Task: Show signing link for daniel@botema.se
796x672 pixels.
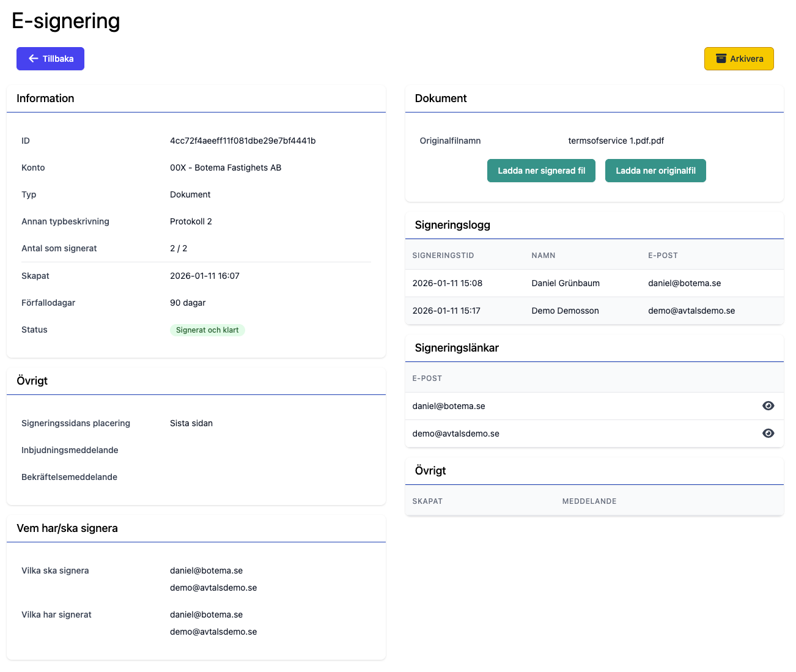Action: pyautogui.click(x=768, y=406)
